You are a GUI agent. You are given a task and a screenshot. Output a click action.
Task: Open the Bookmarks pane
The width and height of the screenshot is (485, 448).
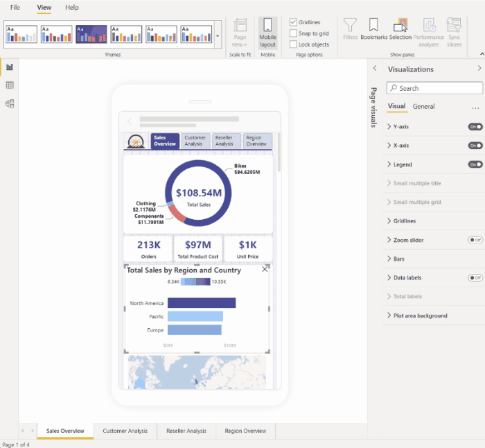coord(374,29)
